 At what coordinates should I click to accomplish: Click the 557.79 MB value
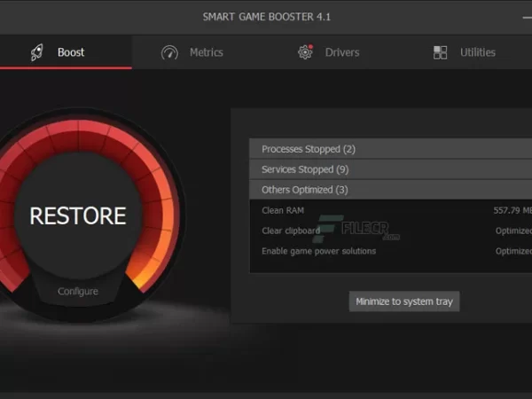512,210
